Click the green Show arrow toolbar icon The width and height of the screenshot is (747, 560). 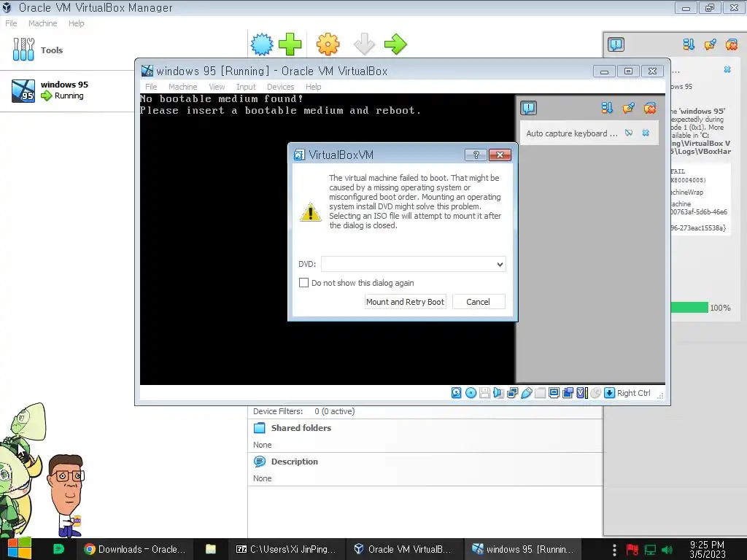(395, 44)
